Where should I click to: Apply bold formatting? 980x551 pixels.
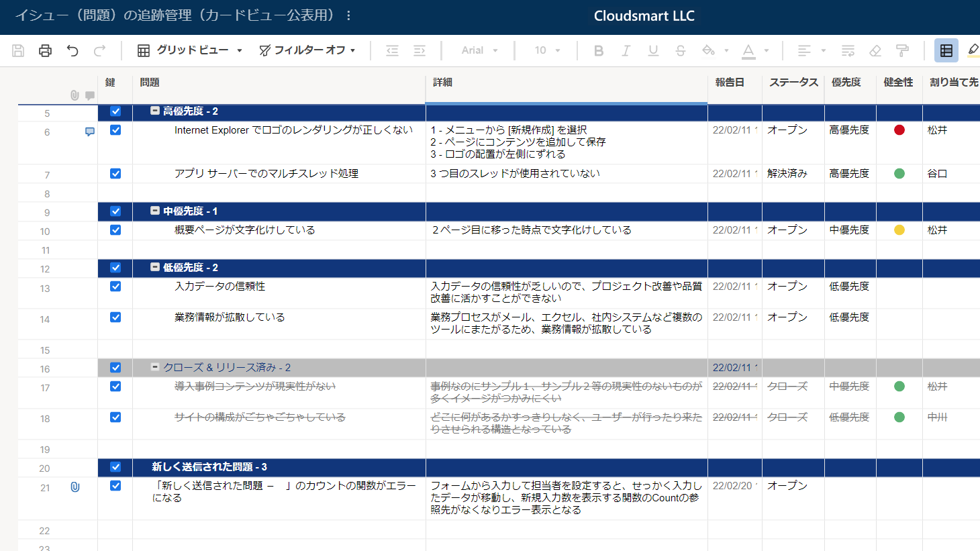point(598,50)
